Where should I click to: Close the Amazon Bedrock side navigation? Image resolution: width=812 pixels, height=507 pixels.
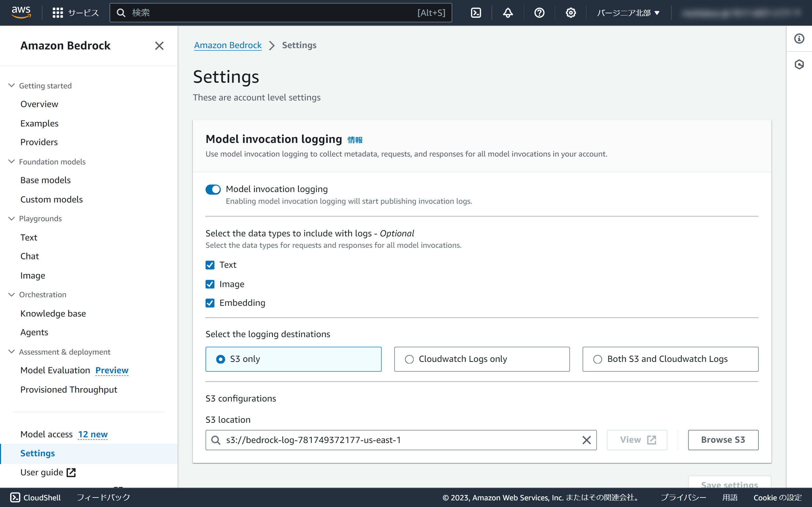(159, 46)
